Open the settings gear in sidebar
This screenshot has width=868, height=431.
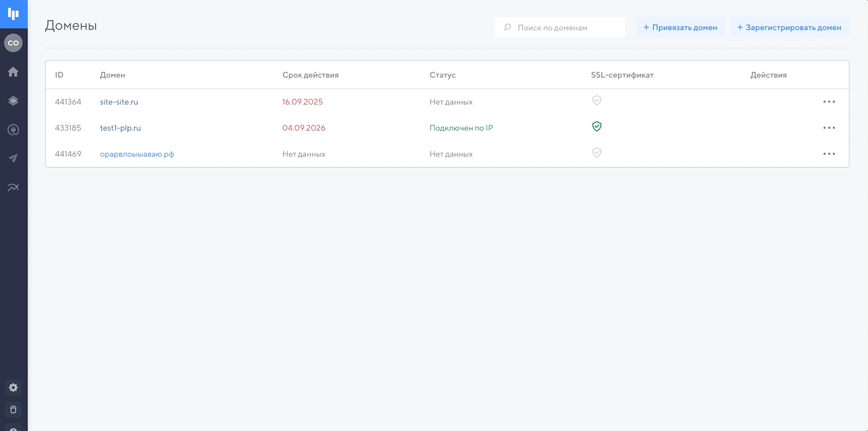point(13,388)
